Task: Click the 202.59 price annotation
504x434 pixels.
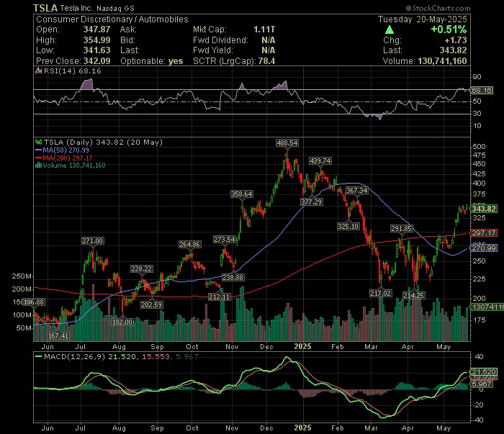Action: [x=151, y=304]
